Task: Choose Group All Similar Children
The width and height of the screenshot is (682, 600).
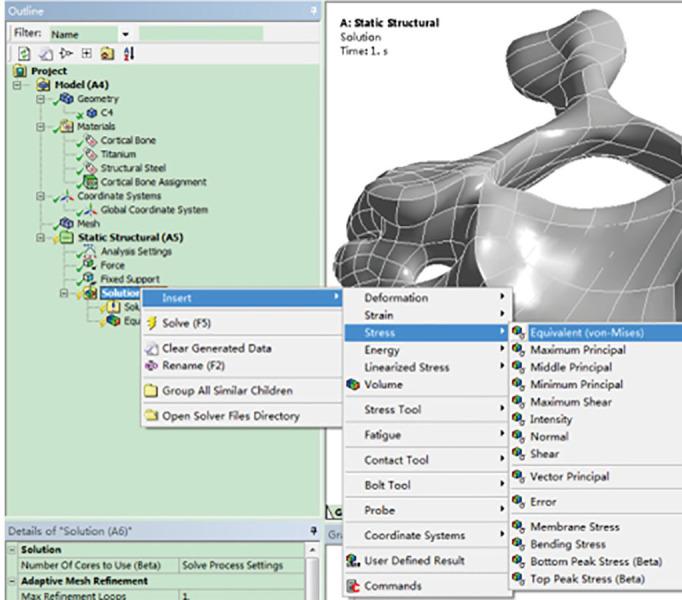Action: [x=242, y=391]
